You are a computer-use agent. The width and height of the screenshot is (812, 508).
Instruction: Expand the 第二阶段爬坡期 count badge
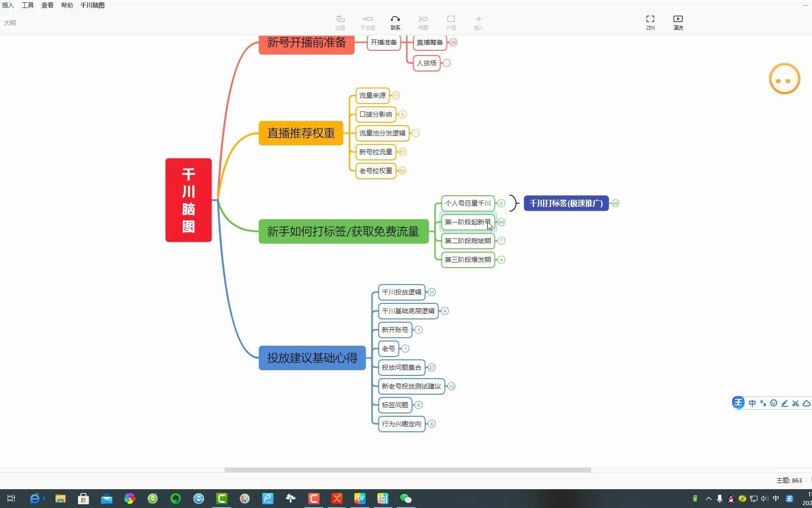tap(501, 241)
